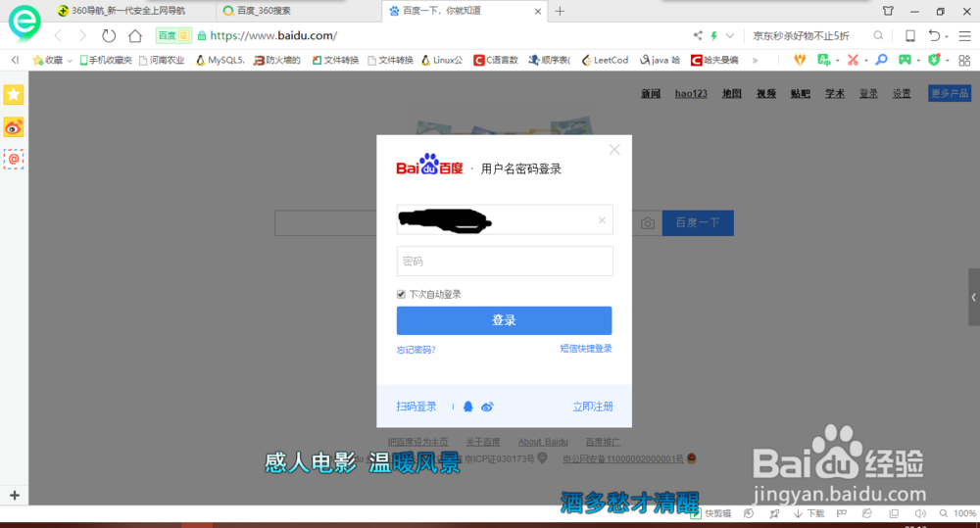Image resolution: width=980 pixels, height=528 pixels.
Task: Click the 忘记密码? link
Action: pos(416,350)
